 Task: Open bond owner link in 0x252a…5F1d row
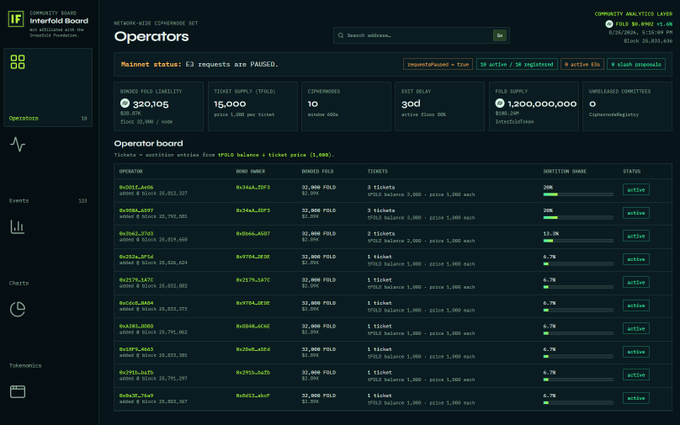coord(253,257)
